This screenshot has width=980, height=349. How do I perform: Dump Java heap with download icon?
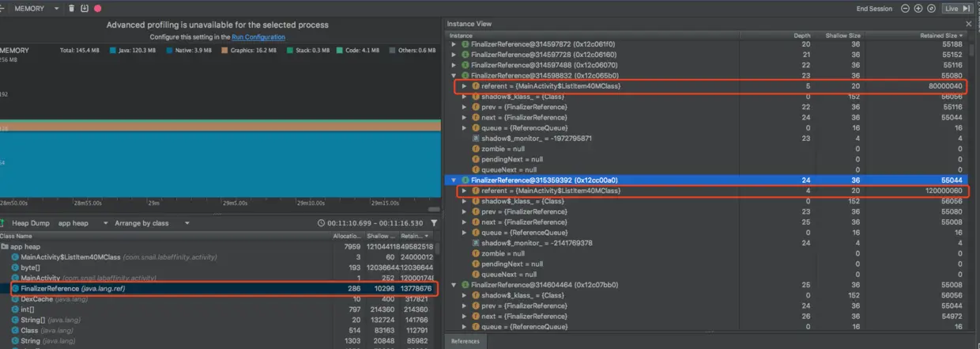pyautogui.click(x=85, y=8)
